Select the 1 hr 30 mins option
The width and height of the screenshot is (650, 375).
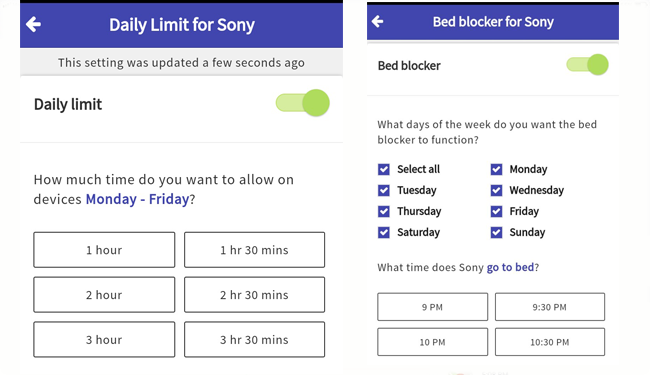(x=255, y=250)
